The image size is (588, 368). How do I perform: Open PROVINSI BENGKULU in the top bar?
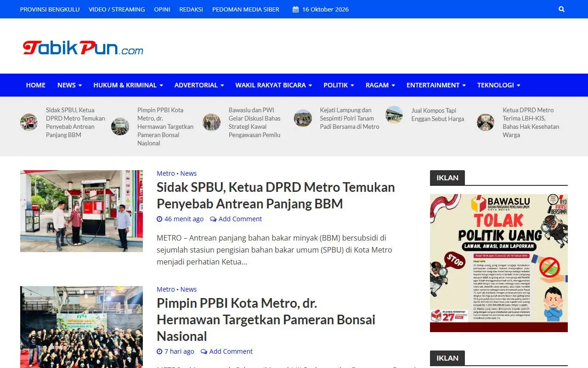pyautogui.click(x=50, y=9)
